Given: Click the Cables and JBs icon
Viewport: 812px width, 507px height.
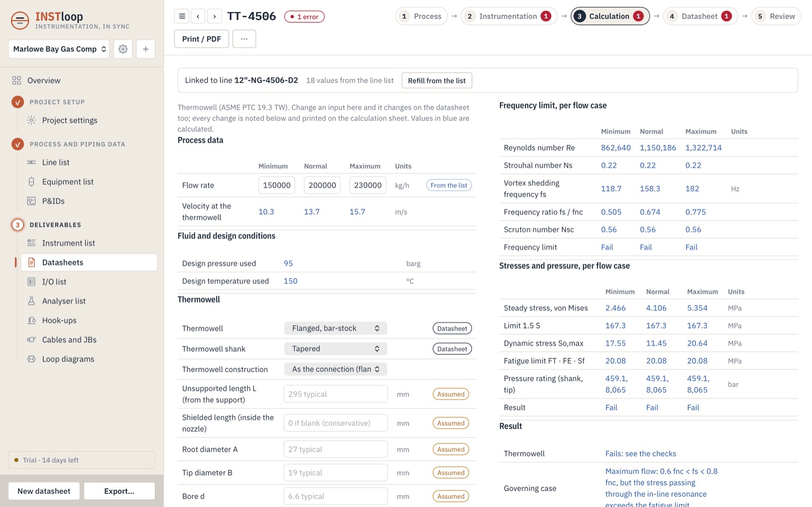Looking at the screenshot, I should [x=31, y=340].
